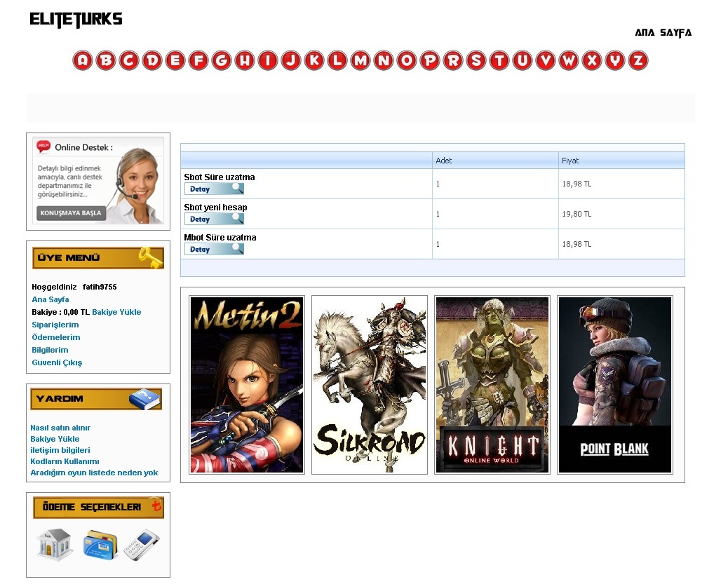The image size is (728, 584).
Task: Open the Metin2 game thumbnail
Action: [247, 385]
